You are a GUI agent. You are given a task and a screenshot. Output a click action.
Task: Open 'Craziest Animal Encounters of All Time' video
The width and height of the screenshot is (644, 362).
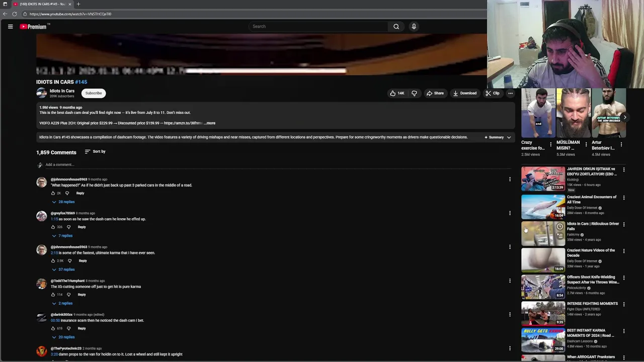pyautogui.click(x=543, y=207)
